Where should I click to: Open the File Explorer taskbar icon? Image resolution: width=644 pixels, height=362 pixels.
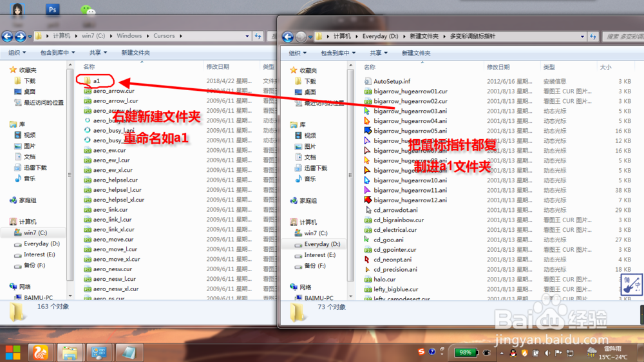click(x=70, y=352)
